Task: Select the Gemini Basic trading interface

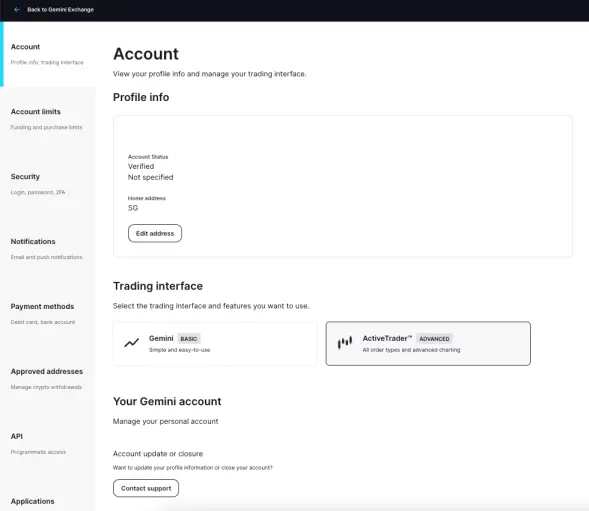Action: point(215,343)
